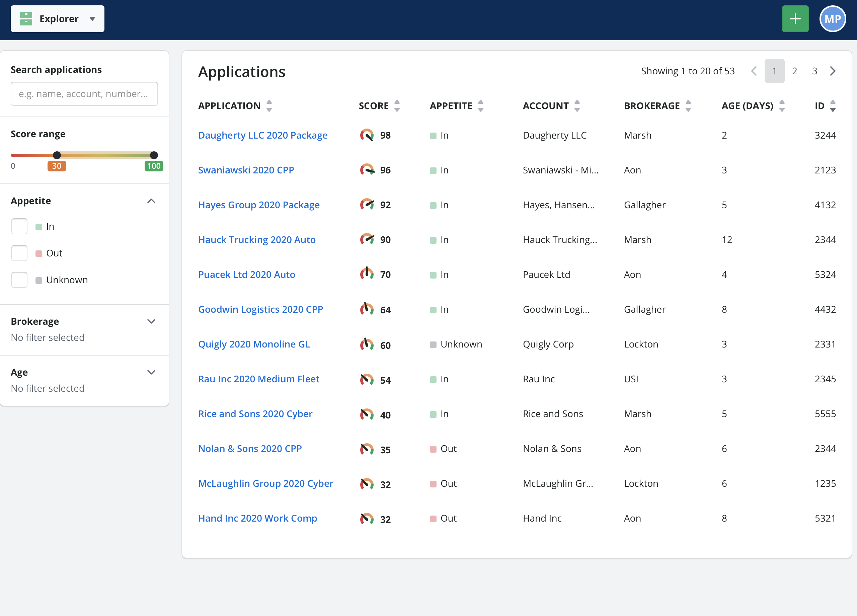Viewport: 857px width, 616px height.
Task: Expand the Brokerage filter section
Action: [x=151, y=322]
